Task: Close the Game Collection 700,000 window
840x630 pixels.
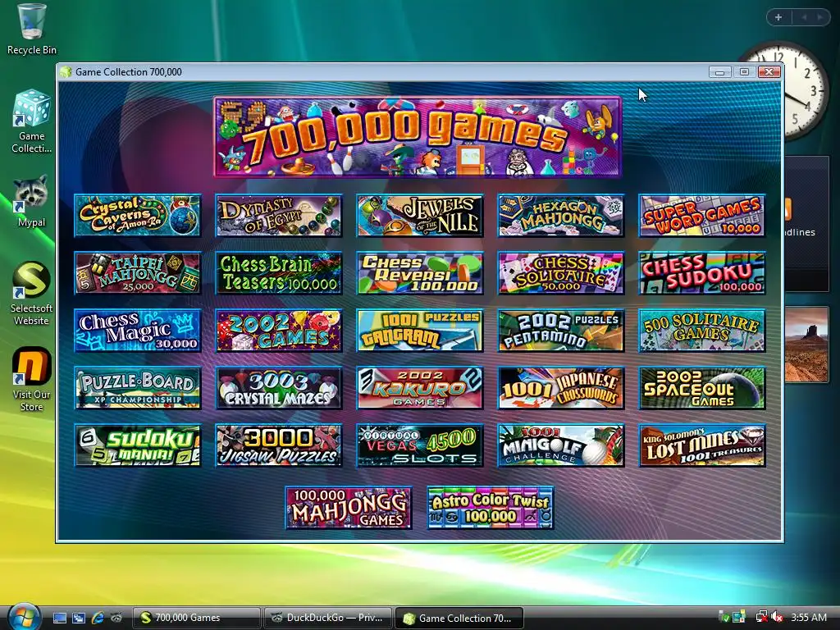Action: (x=769, y=72)
